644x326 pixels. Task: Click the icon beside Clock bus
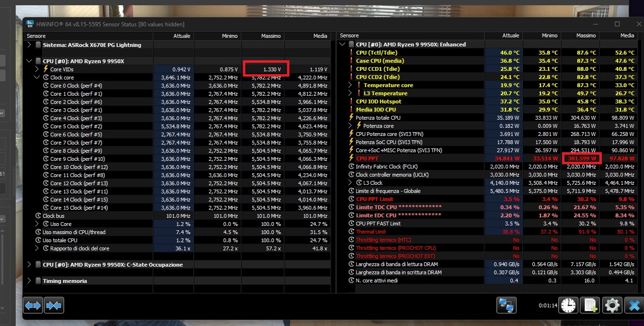38,216
